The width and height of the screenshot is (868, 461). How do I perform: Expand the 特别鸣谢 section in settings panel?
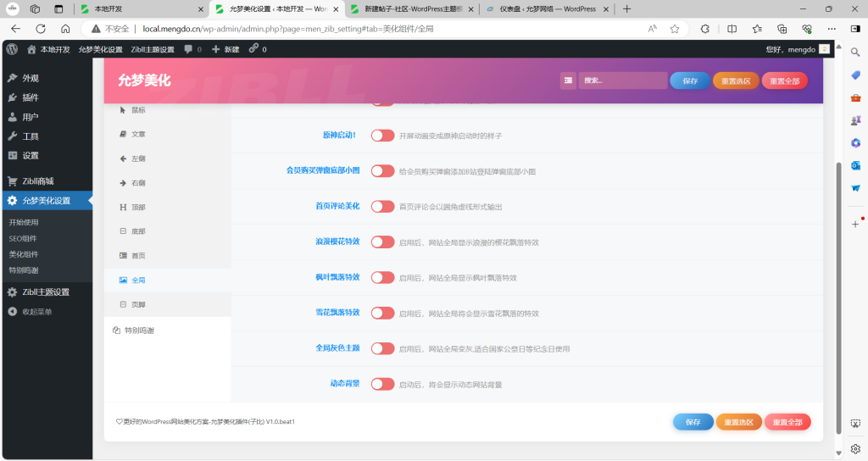coord(139,330)
